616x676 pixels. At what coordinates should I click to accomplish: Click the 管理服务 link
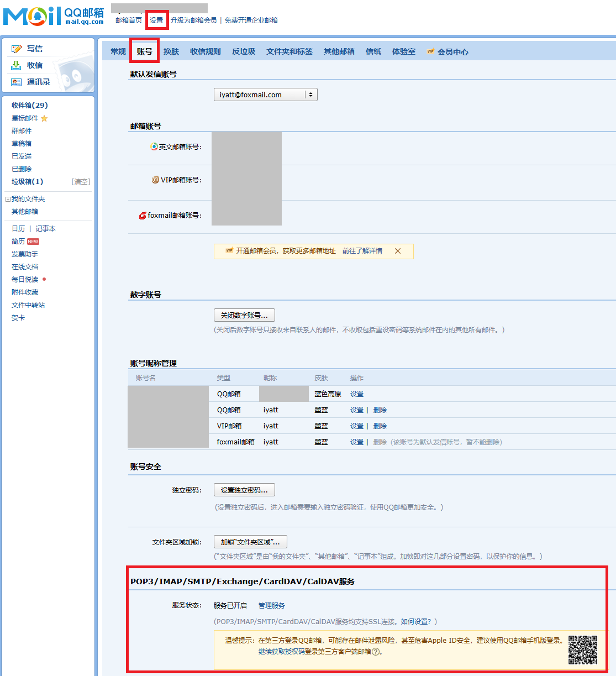pyautogui.click(x=271, y=606)
